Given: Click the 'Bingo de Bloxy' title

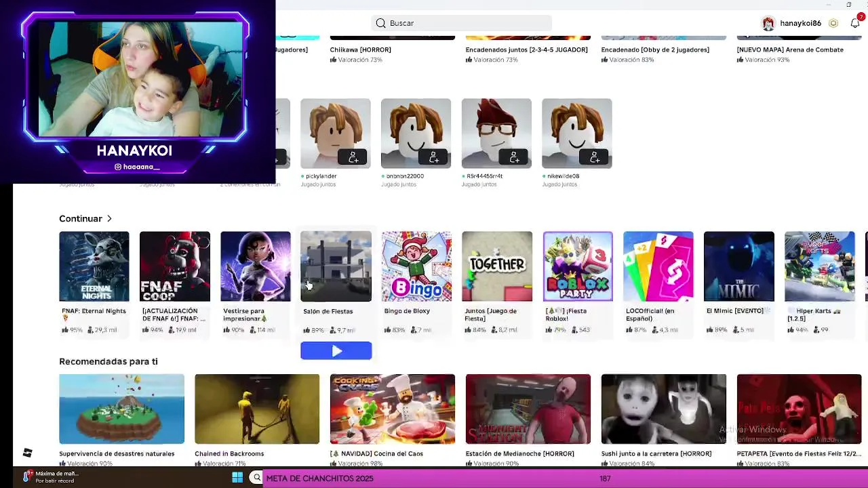Looking at the screenshot, I should [x=407, y=311].
